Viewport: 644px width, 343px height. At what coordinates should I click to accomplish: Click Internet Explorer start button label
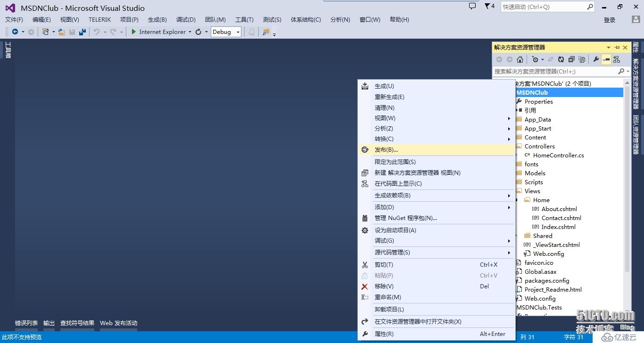click(162, 32)
